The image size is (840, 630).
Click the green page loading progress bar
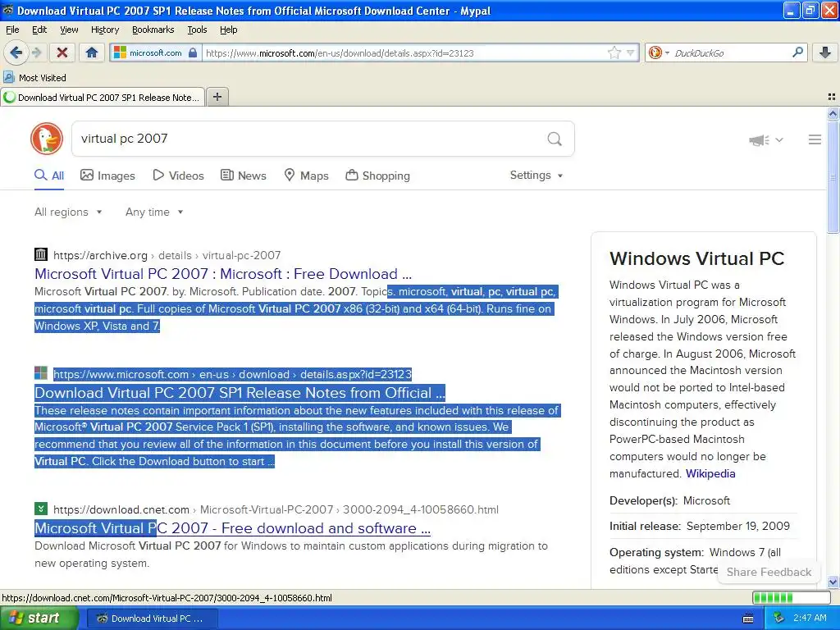pos(791,597)
